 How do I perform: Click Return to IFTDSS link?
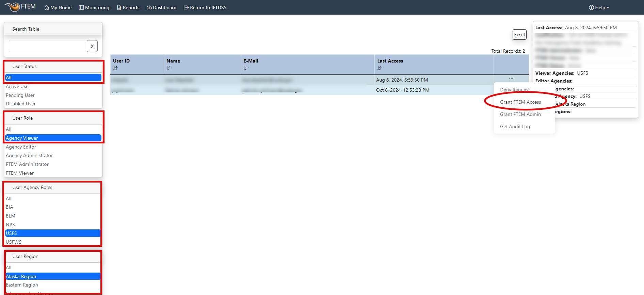(205, 7)
